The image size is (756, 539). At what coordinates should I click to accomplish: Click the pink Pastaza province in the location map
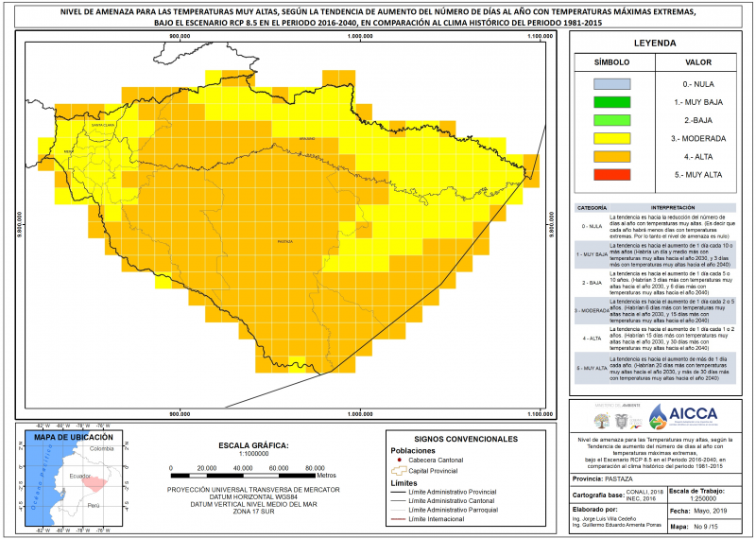point(94,483)
